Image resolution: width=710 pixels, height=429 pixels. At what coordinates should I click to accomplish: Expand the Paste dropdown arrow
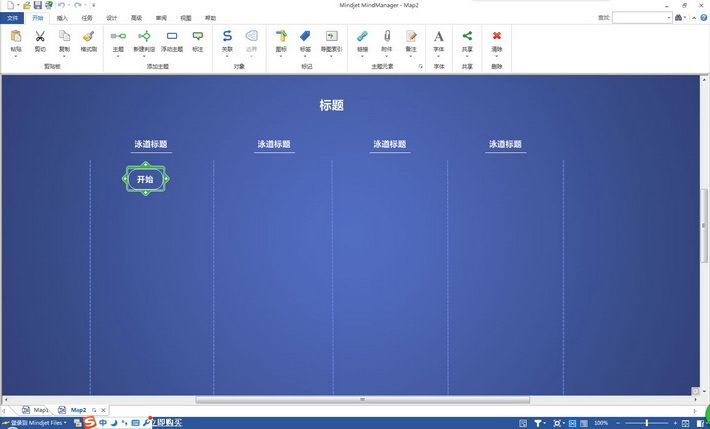coord(16,56)
